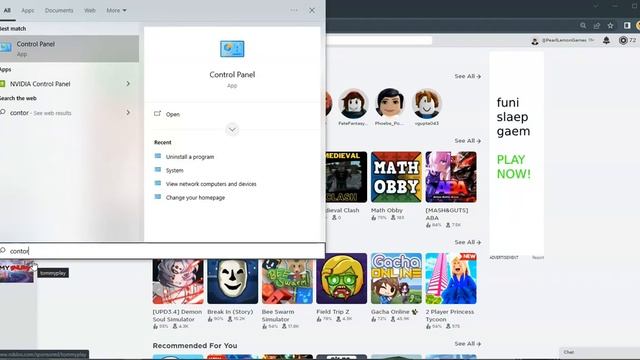Close the Windows search panel
This screenshot has height=360, width=640.
point(312,11)
